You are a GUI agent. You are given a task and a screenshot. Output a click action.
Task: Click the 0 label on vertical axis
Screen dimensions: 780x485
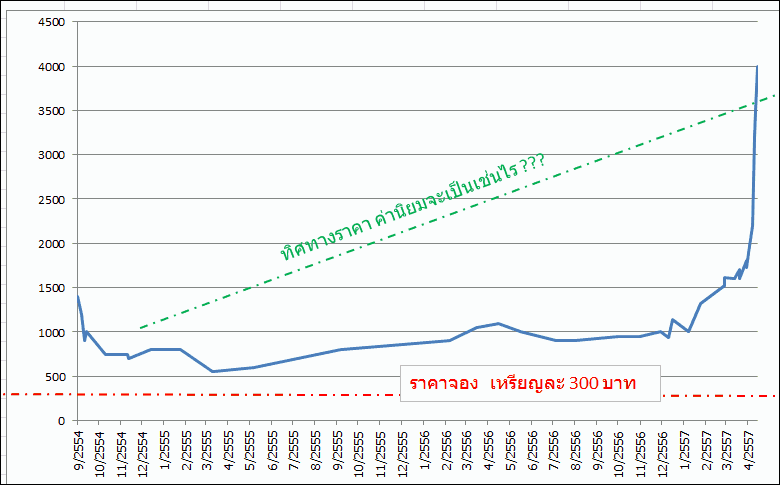pos(61,421)
